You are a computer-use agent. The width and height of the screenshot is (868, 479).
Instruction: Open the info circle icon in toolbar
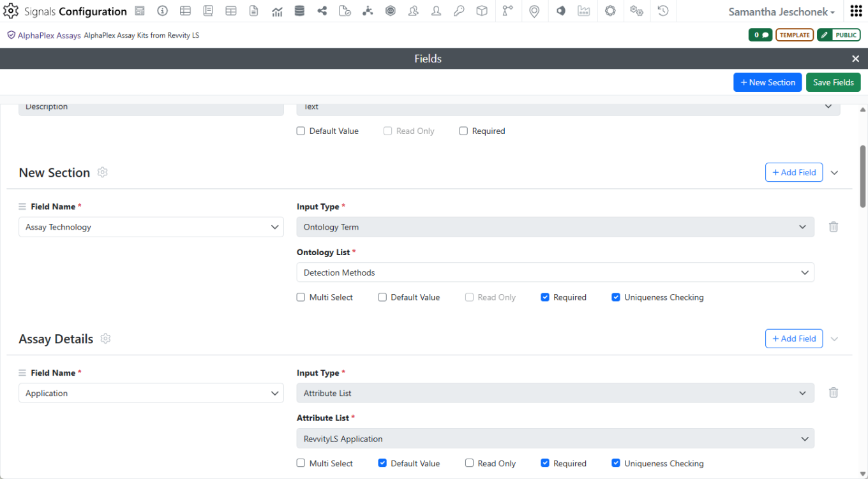[x=162, y=11]
